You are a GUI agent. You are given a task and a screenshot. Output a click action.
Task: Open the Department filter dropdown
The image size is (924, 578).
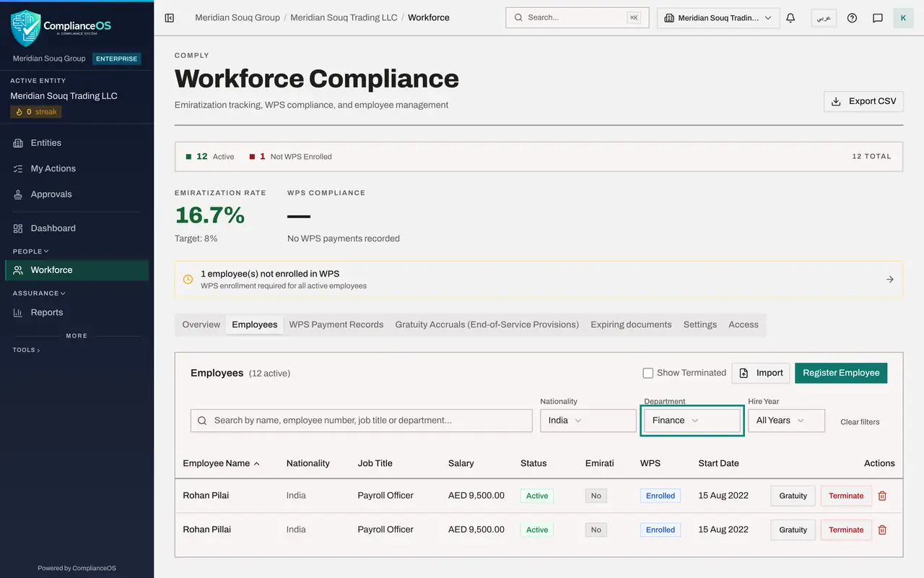(x=692, y=420)
